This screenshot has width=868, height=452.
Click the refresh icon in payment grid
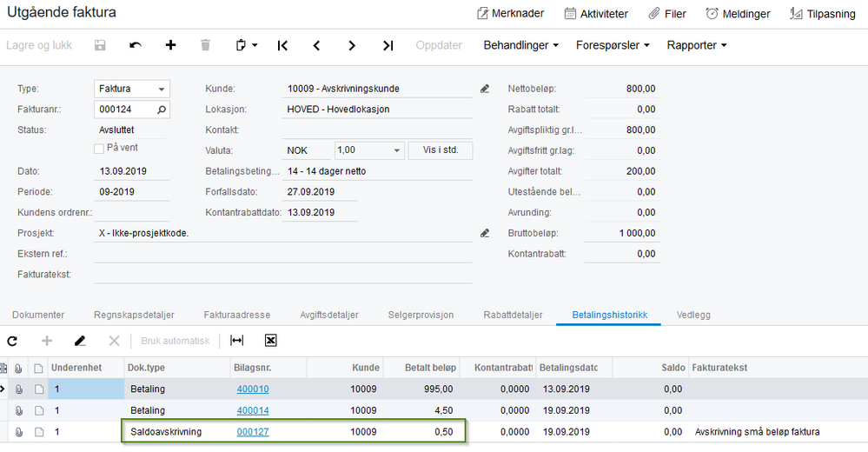[x=12, y=341]
